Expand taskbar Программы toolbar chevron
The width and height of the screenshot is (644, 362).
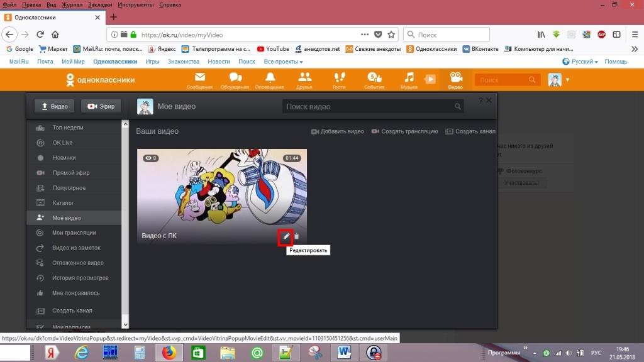[x=525, y=348]
